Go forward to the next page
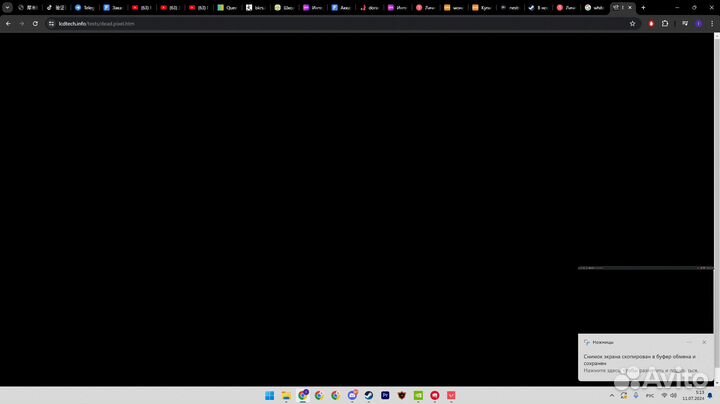The height and width of the screenshot is (404, 720). [22, 23]
